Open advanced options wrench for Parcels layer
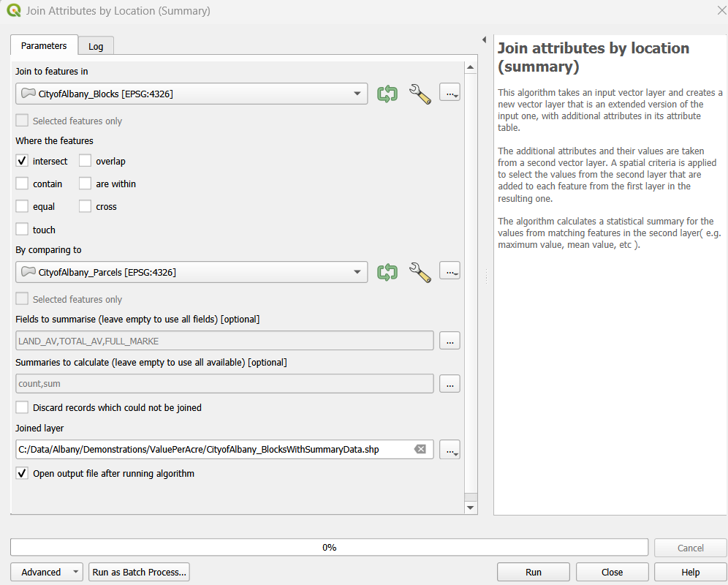 (420, 272)
